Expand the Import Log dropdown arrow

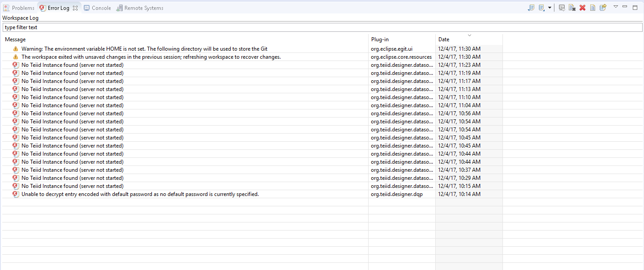[550, 8]
